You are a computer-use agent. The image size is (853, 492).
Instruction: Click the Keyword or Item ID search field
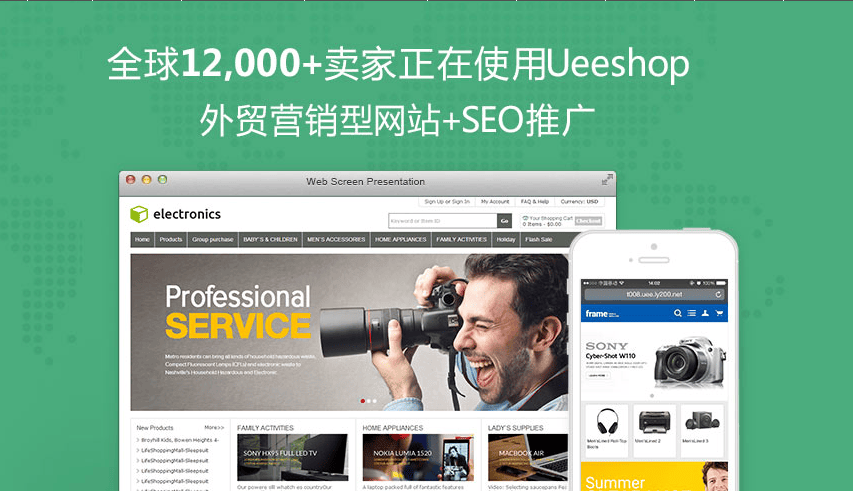pos(442,221)
